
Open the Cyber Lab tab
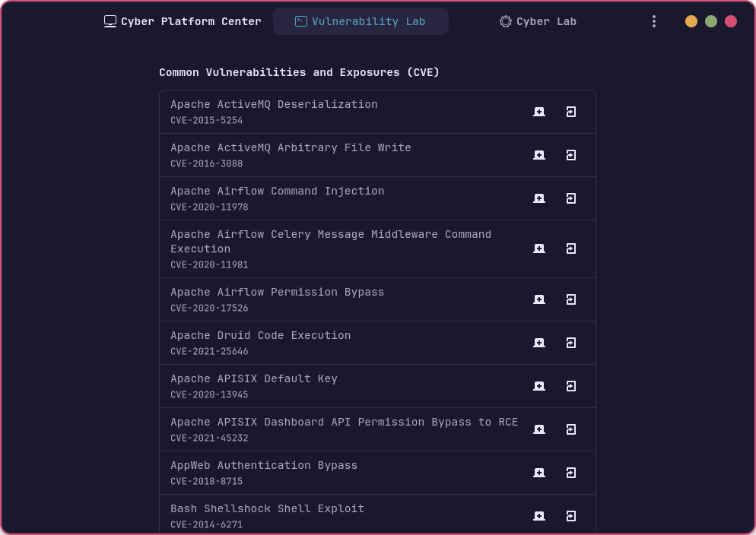(x=538, y=21)
